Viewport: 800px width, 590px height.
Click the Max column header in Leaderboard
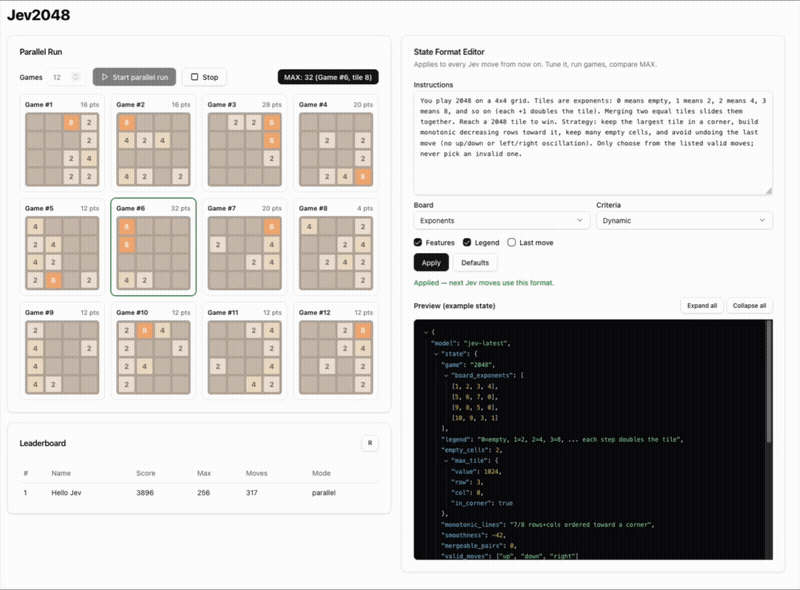pyautogui.click(x=204, y=473)
